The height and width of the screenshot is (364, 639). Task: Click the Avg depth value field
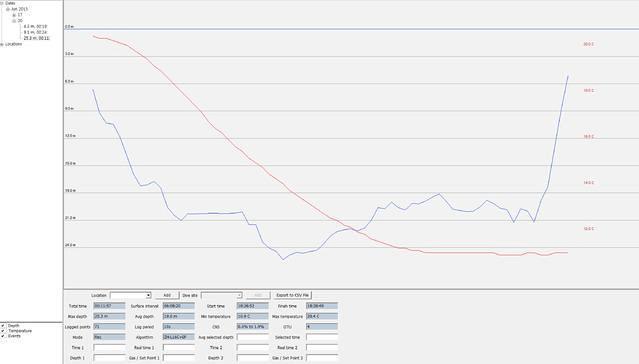point(178,316)
